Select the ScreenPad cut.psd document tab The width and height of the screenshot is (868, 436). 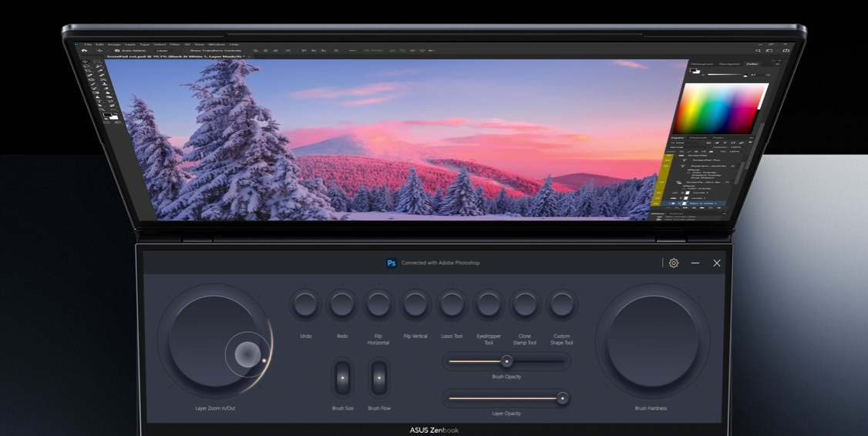pyautogui.click(x=177, y=56)
